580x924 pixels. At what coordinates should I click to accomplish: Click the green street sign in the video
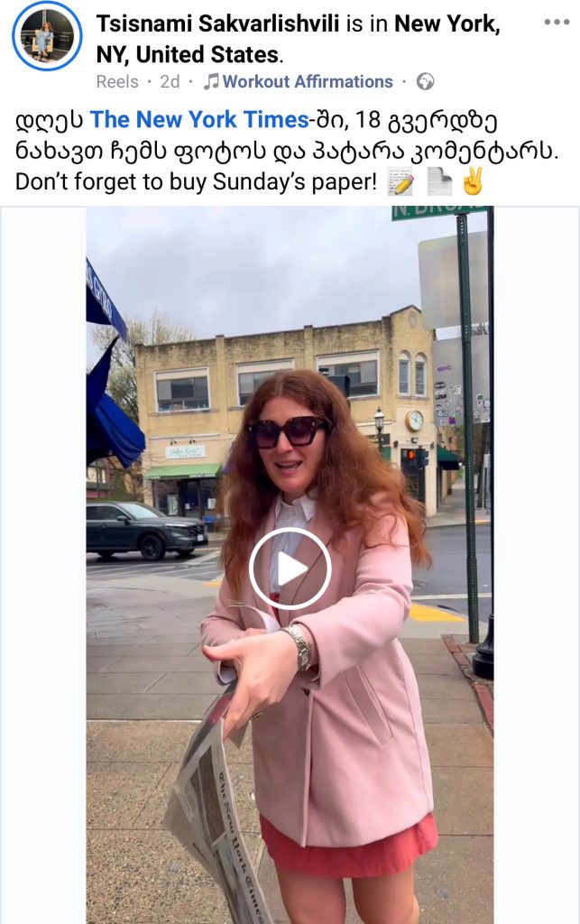pyautogui.click(x=439, y=213)
